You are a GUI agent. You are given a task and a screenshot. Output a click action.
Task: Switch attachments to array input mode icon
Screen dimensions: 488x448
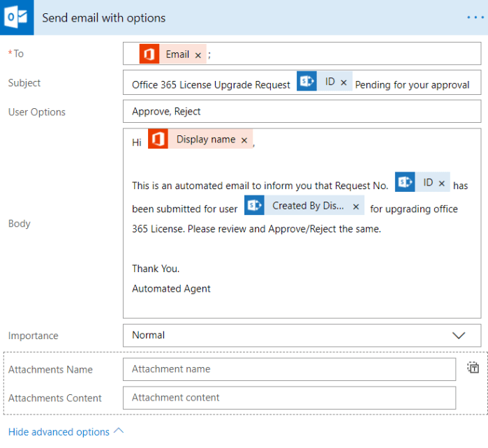(x=473, y=368)
